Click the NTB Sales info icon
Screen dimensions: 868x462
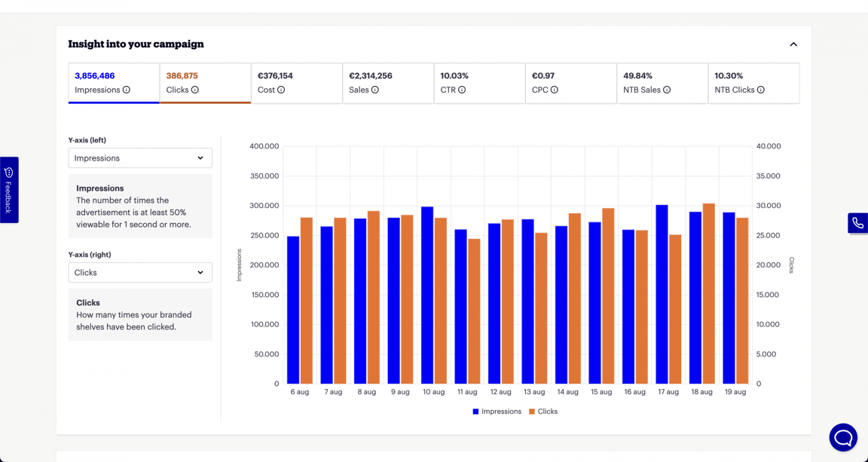(667, 90)
